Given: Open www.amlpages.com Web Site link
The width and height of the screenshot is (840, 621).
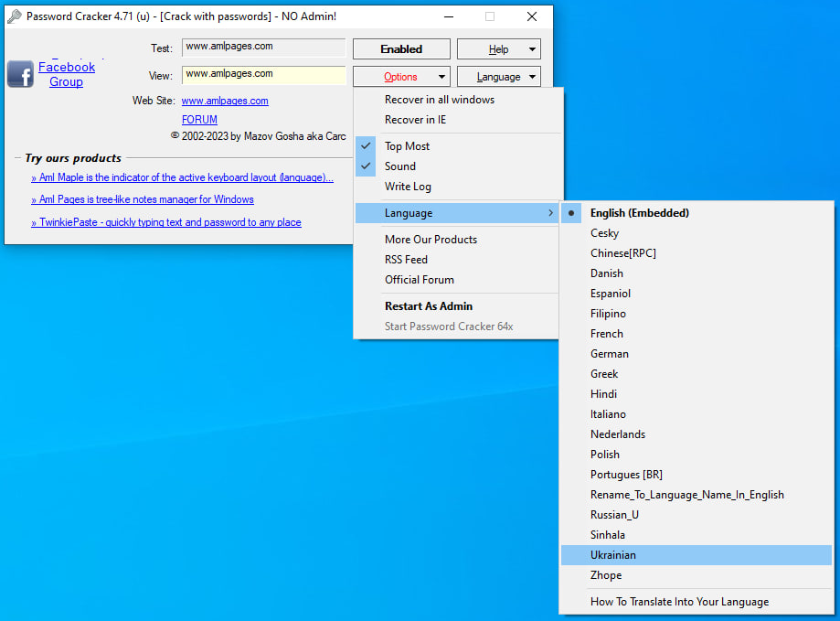Looking at the screenshot, I should (x=225, y=101).
